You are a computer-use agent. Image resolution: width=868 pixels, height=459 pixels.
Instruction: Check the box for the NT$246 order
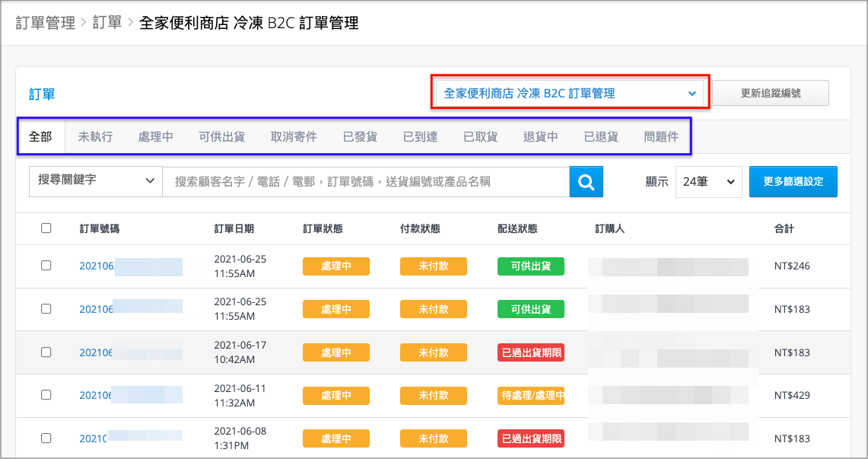point(46,266)
